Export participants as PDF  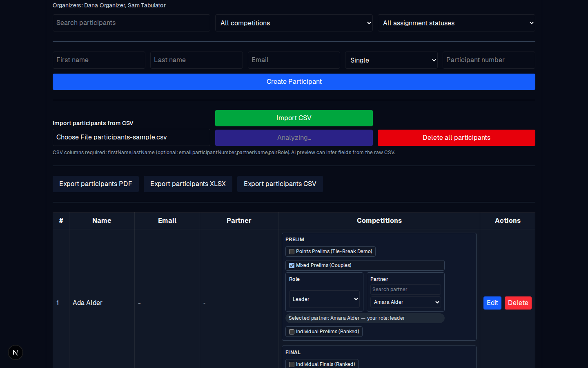click(96, 184)
